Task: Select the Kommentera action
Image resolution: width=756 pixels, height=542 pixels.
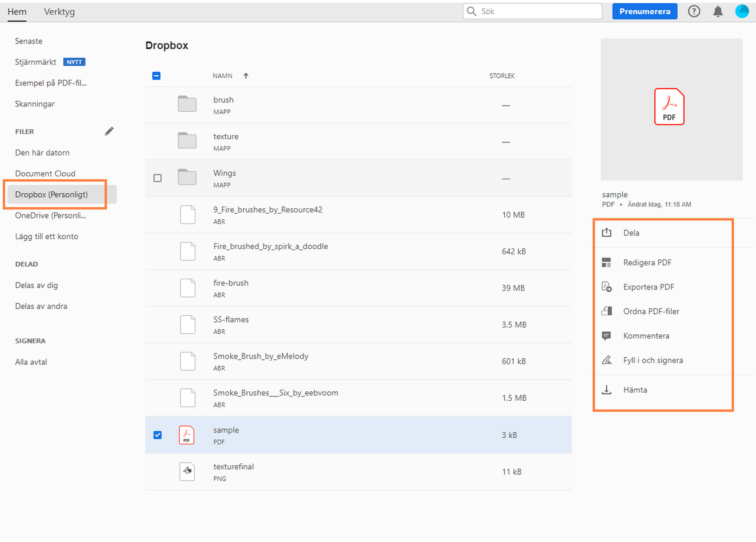Action: point(646,336)
